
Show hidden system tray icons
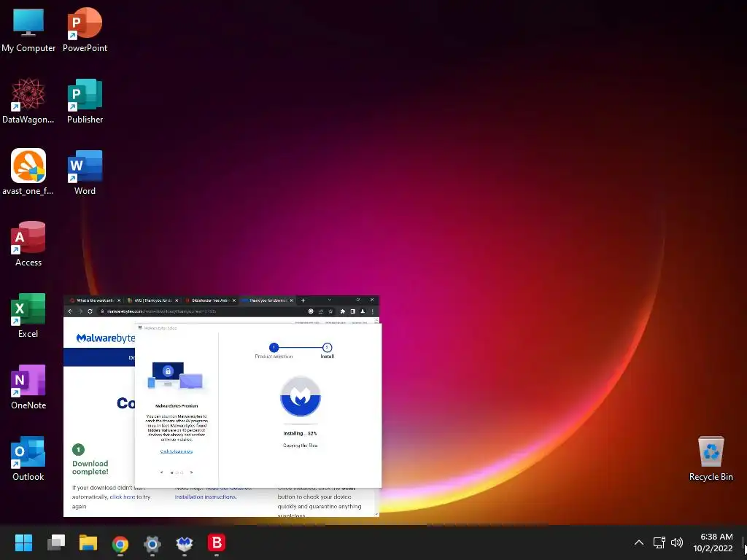tap(639, 542)
